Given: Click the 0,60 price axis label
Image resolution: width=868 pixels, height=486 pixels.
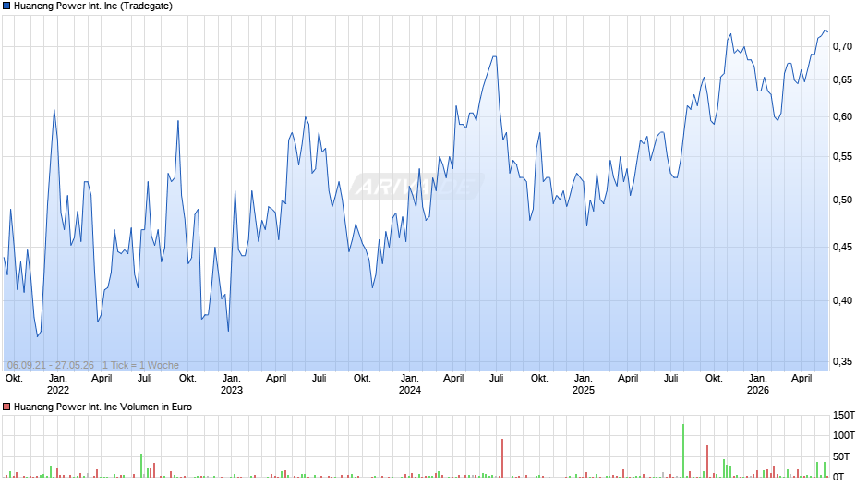Looking at the screenshot, I should (842, 117).
